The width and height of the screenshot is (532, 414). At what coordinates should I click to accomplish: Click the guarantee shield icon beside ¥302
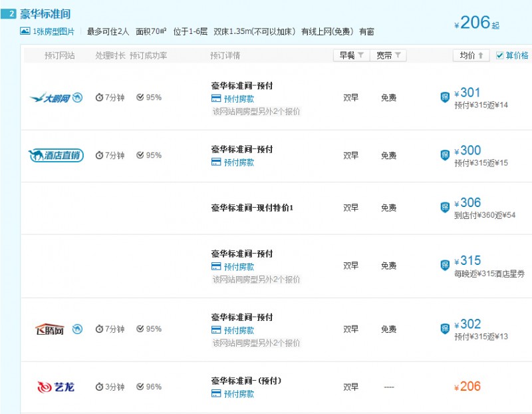(445, 329)
